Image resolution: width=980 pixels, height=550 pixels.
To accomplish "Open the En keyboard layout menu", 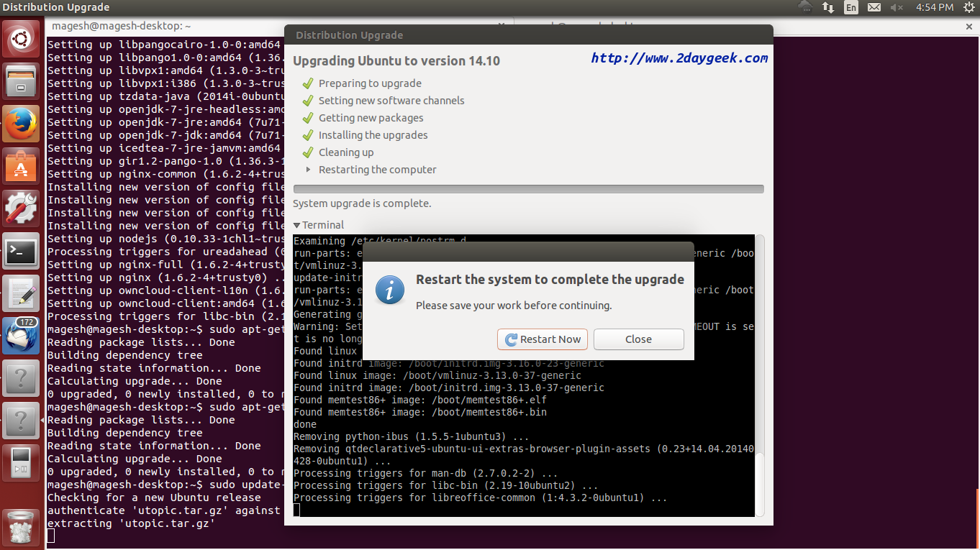I will pyautogui.click(x=851, y=8).
